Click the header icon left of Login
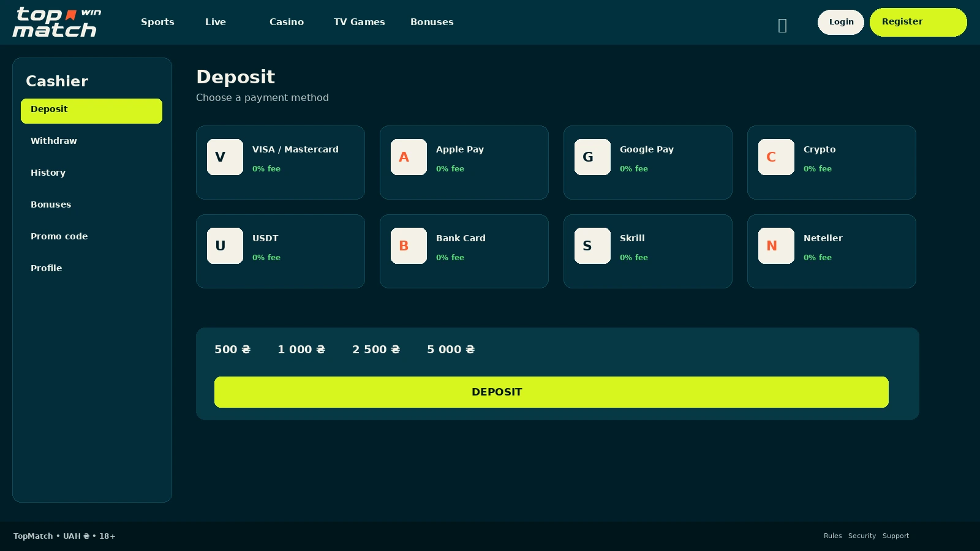 pos(782,25)
